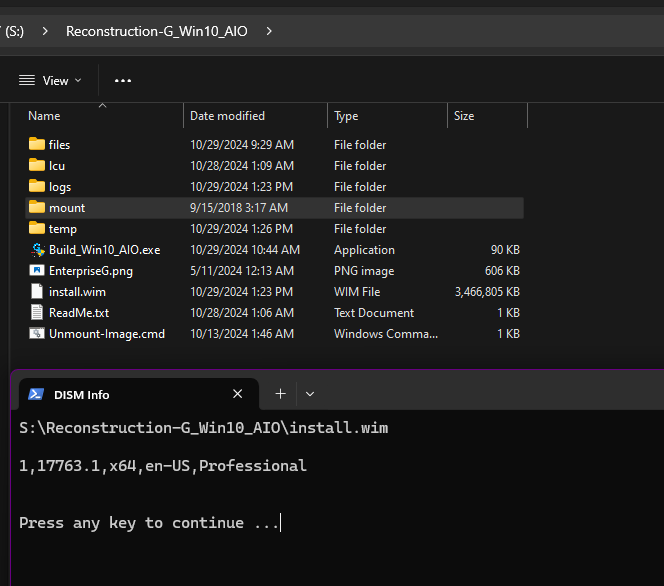
Task: Select the ReadMe.txt document icon
Action: 37,313
